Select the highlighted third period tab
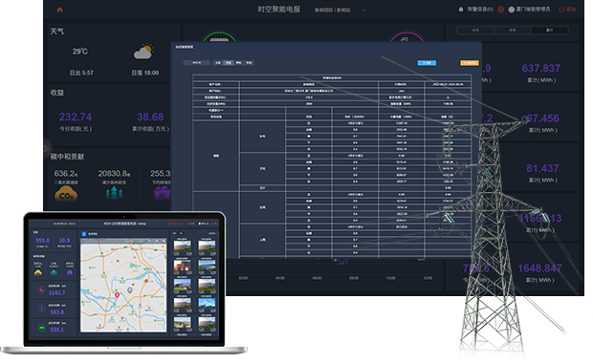 click(x=550, y=31)
